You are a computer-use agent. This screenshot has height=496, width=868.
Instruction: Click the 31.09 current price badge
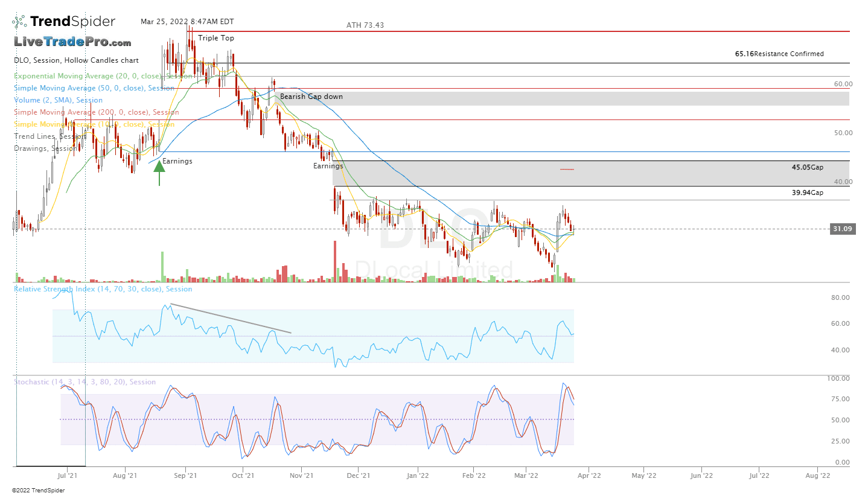coord(843,229)
